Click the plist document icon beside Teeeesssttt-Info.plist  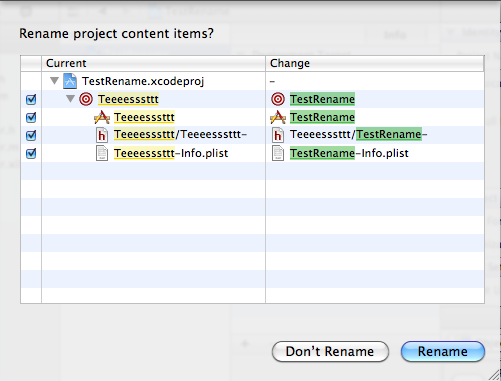point(102,153)
